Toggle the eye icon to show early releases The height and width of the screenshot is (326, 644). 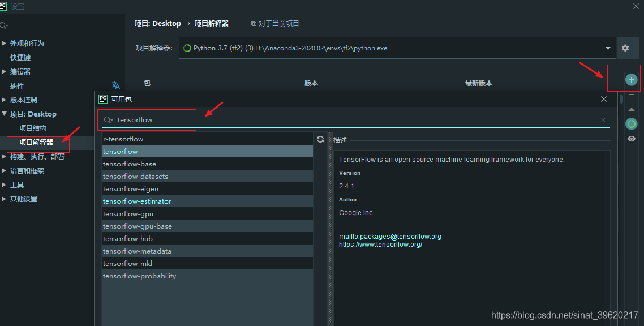pyautogui.click(x=632, y=139)
